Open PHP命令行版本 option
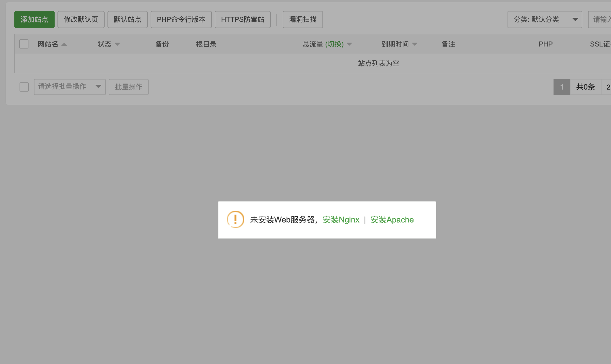Image resolution: width=611 pixels, height=364 pixels. (181, 20)
